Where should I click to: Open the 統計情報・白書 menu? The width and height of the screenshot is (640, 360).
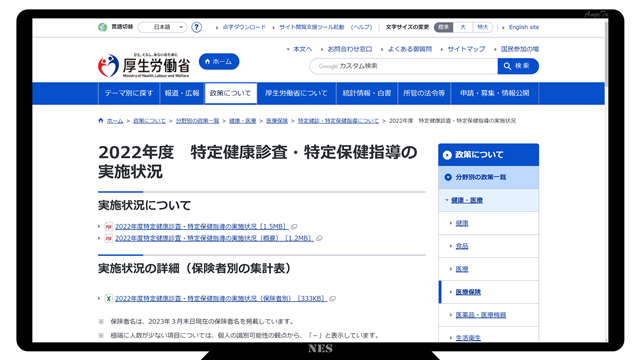[367, 93]
